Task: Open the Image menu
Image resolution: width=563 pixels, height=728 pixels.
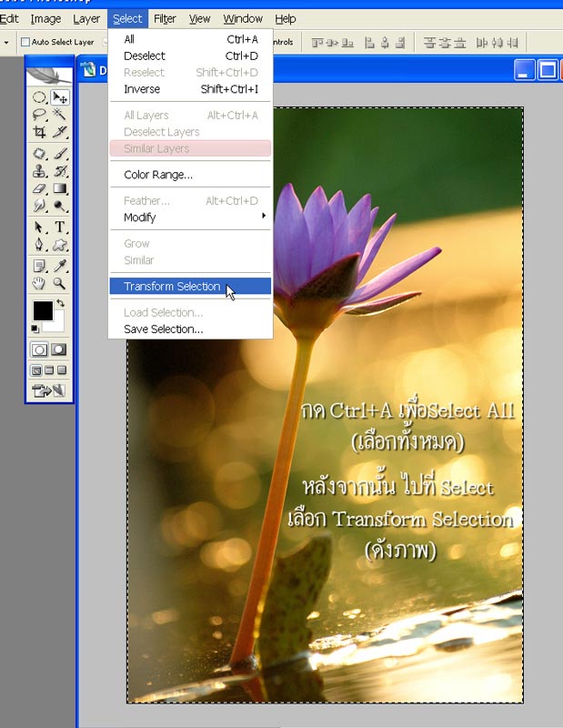Action: click(45, 19)
